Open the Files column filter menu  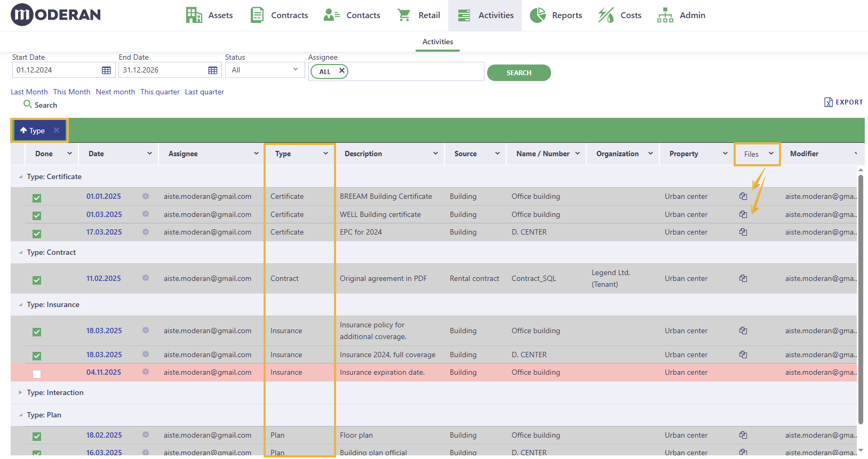tap(771, 154)
